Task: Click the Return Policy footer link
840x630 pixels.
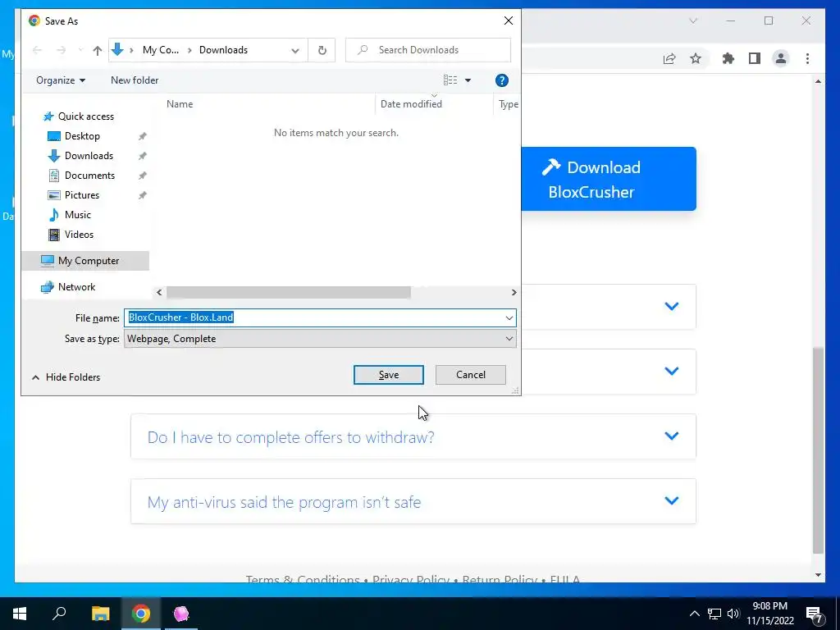Action: point(500,578)
